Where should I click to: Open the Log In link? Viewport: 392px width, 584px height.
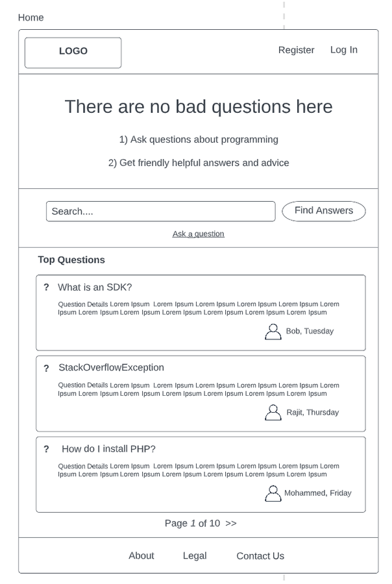(x=344, y=49)
